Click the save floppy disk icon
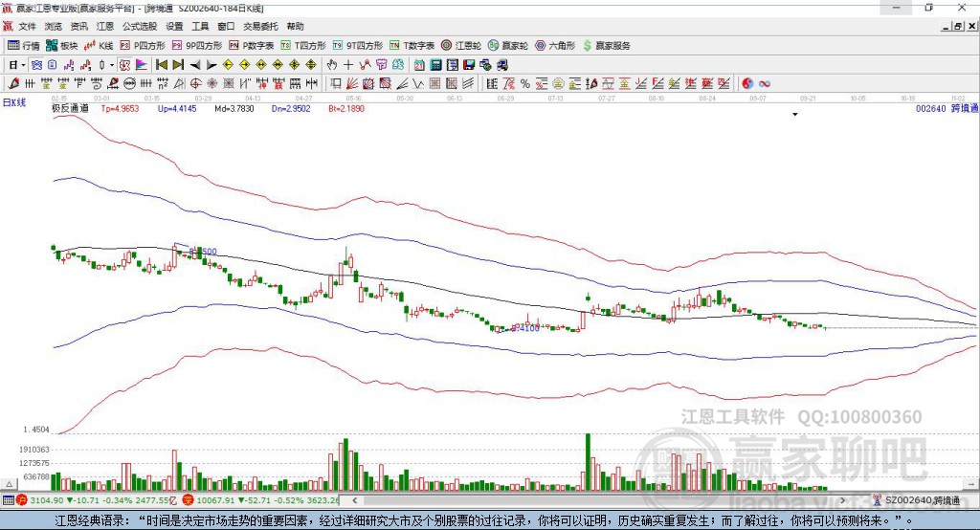The width and height of the screenshot is (980, 530). [469, 65]
